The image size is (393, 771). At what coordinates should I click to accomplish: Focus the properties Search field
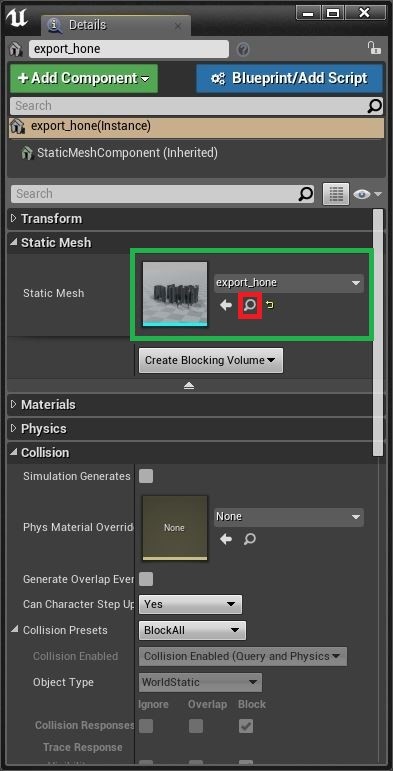(x=155, y=194)
